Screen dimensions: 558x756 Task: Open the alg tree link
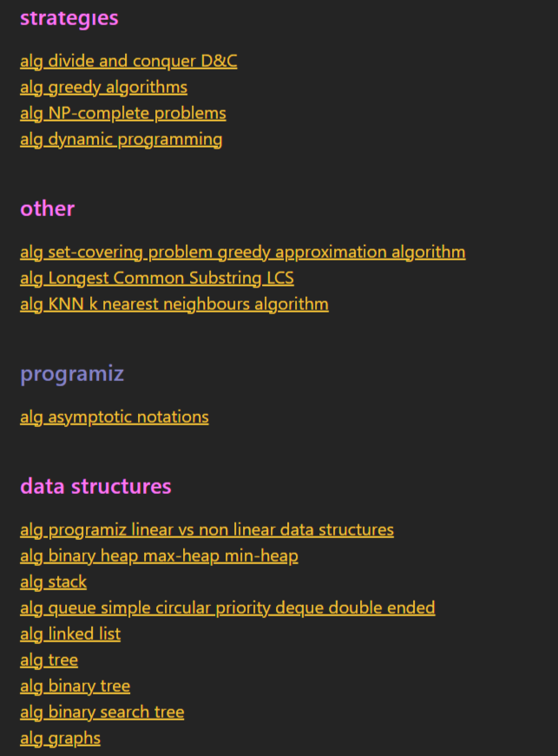point(49,661)
